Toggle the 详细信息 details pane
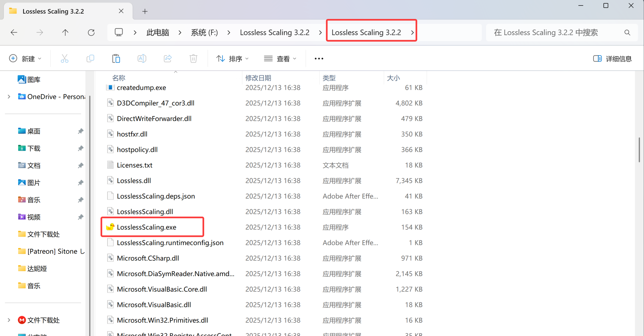 click(x=612, y=59)
